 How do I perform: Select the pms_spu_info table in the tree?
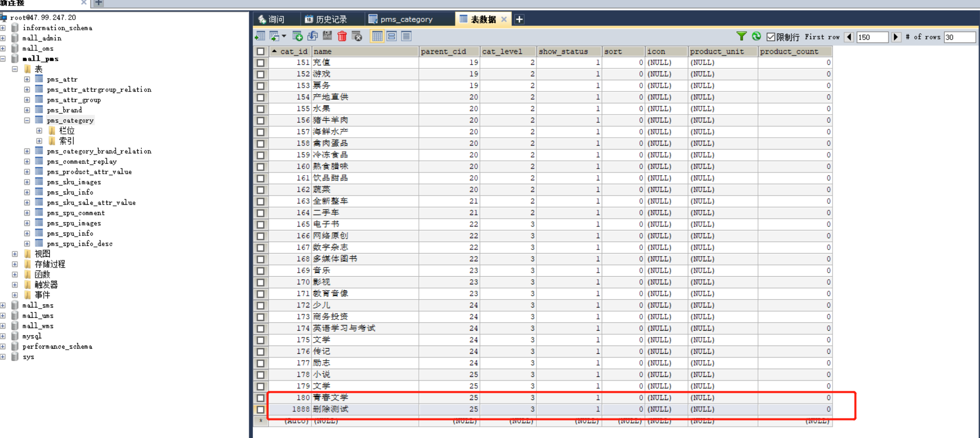[x=70, y=233]
